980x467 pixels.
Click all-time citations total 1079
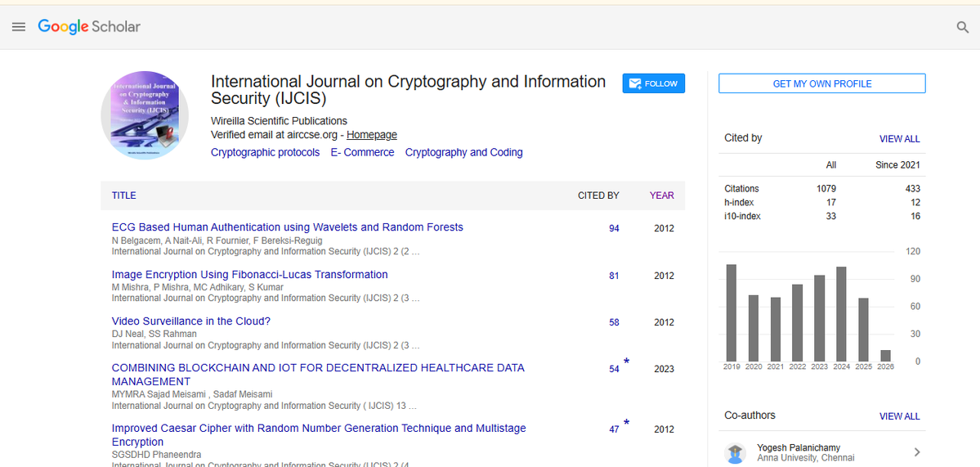826,188
